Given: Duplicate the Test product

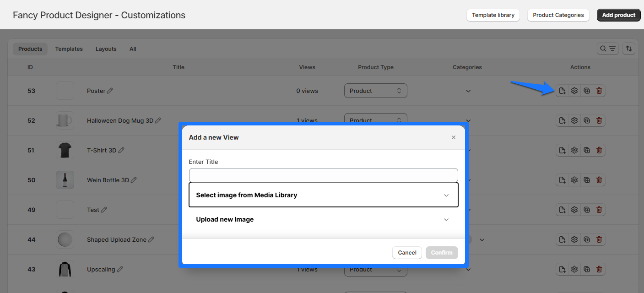Looking at the screenshot, I should 587,210.
